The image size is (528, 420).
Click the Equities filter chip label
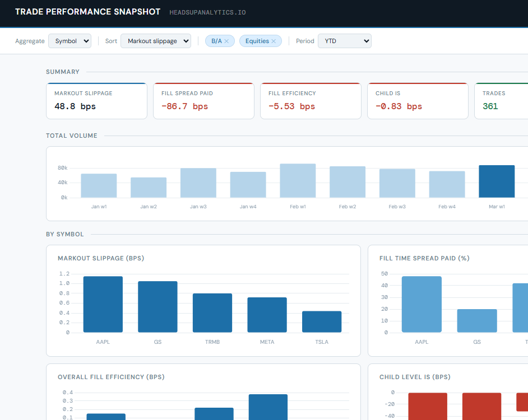pyautogui.click(x=257, y=41)
